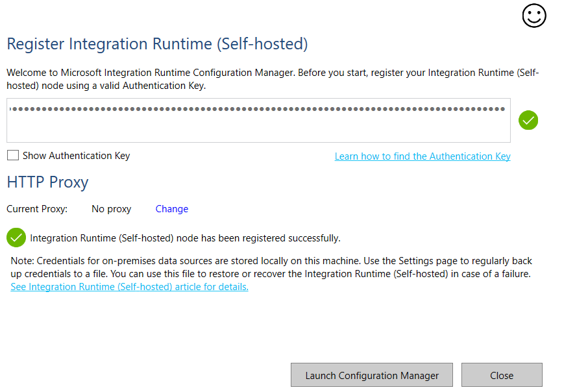This screenshot has width=564, height=392.
Task: Click the 'Current Proxy:' label
Action: pyautogui.click(x=37, y=209)
